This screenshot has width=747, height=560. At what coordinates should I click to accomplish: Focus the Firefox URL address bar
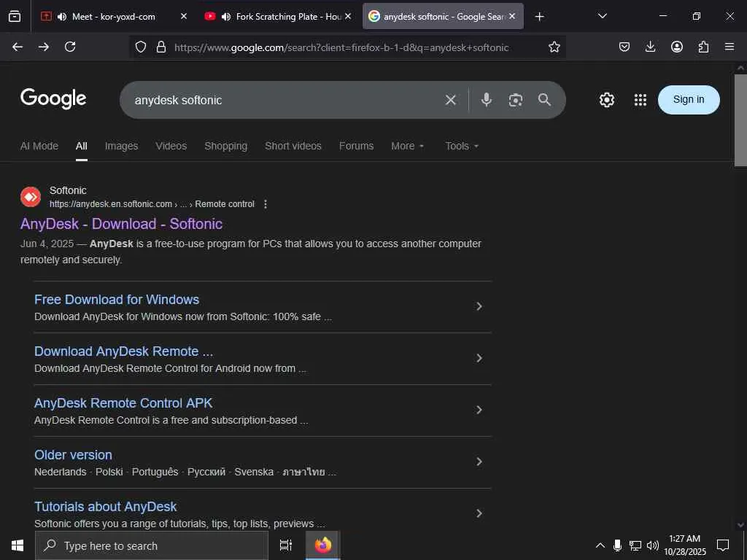[x=341, y=47]
